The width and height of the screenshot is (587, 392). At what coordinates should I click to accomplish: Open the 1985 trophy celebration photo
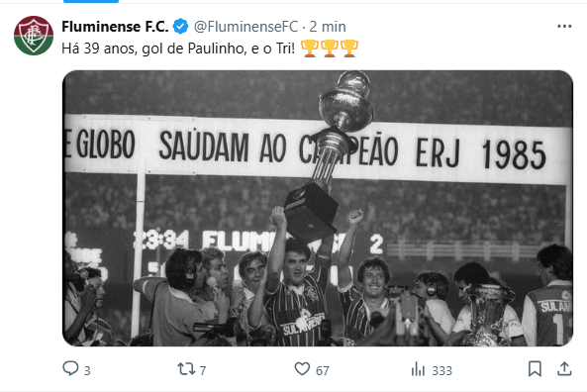(x=318, y=208)
